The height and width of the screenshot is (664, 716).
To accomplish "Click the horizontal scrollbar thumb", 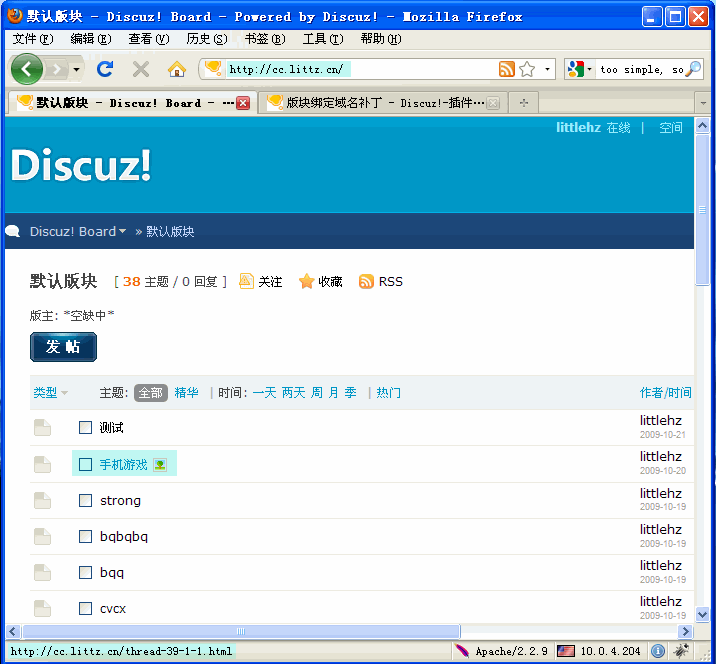I will tap(241, 632).
